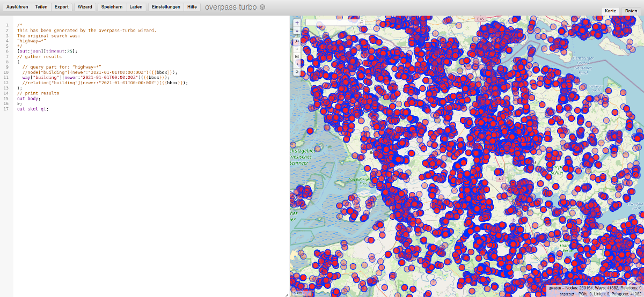The width and height of the screenshot is (644, 297).
Task: Focus the map location search field
Action: [x=335, y=23]
